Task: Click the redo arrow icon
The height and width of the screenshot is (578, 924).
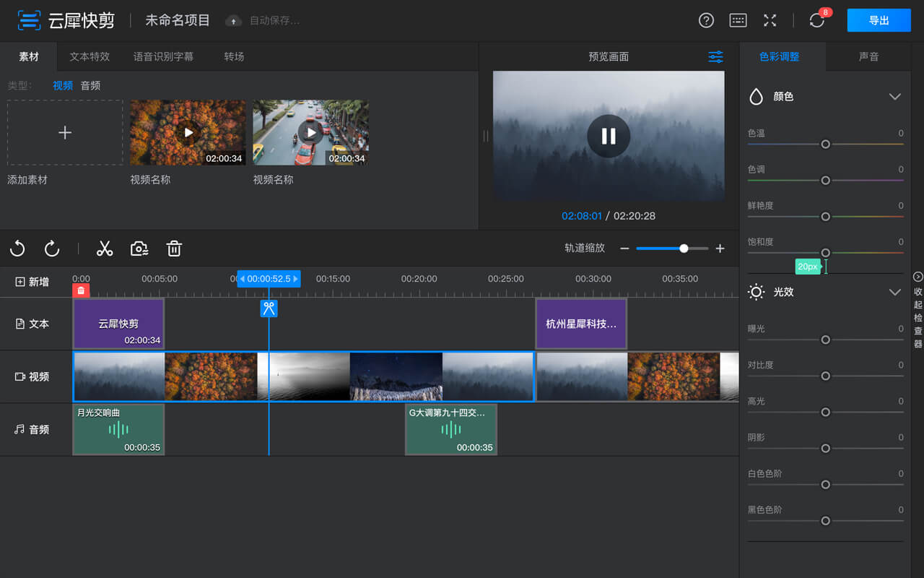Action: click(x=52, y=249)
